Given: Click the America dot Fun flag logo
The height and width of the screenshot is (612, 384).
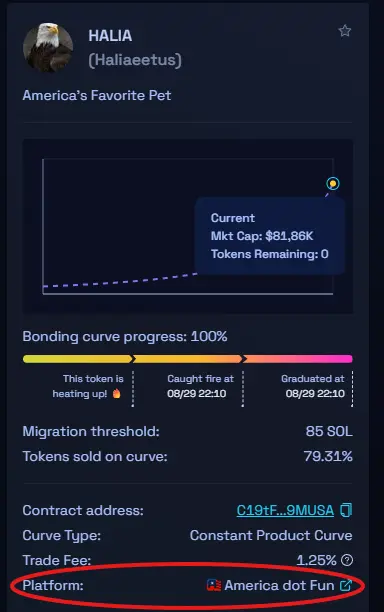Looking at the screenshot, I should point(213,585).
